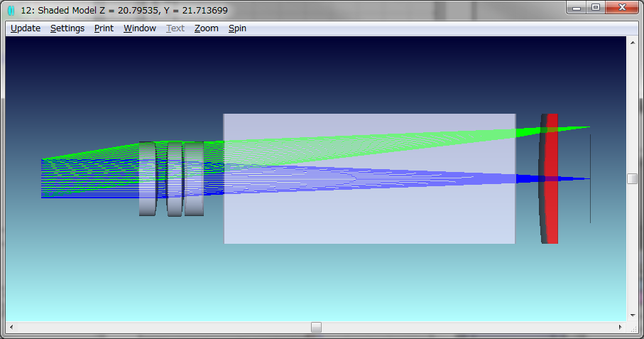Click the vertical scrollbar thumb
The image size is (644, 339).
tap(633, 179)
